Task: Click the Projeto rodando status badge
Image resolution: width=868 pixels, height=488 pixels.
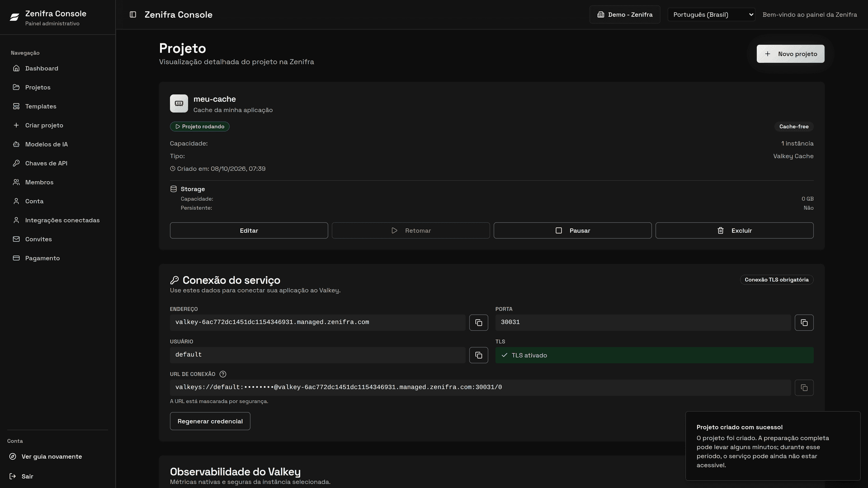Action: point(199,127)
